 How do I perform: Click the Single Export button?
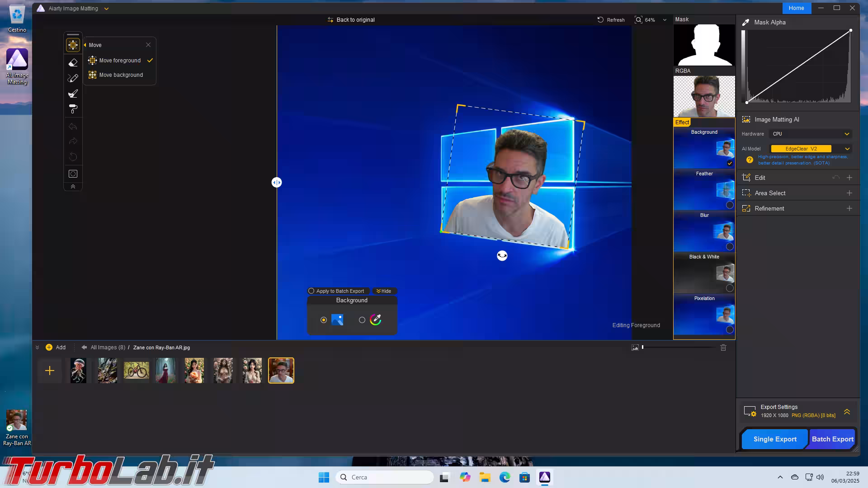(x=774, y=439)
